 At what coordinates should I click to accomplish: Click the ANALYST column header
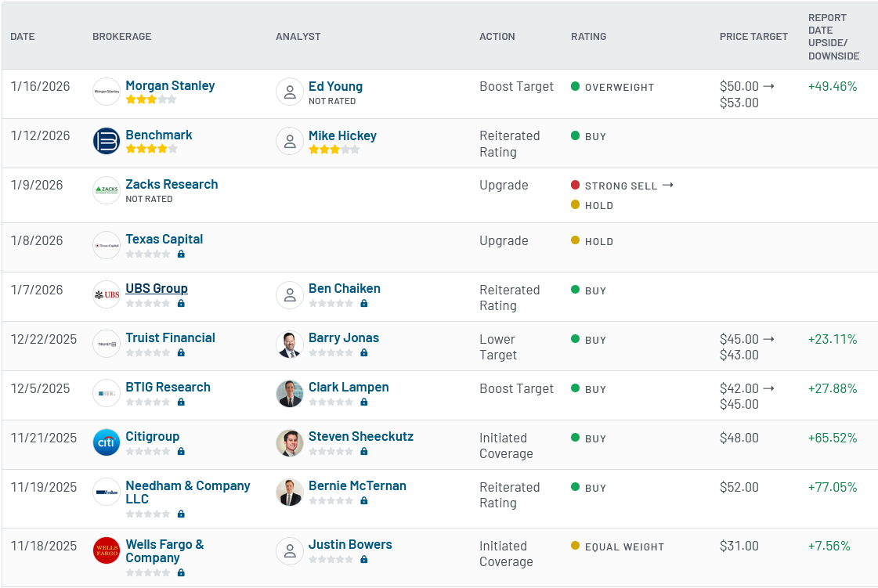(298, 36)
